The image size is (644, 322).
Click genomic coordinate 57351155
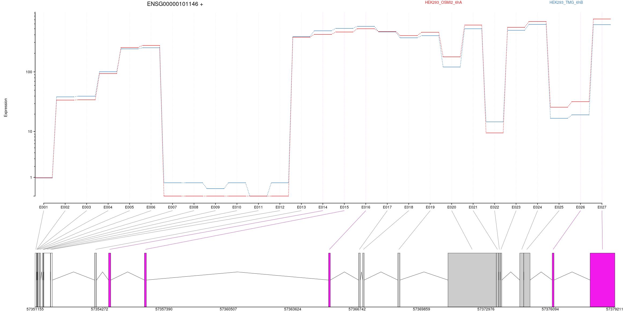[35, 309]
